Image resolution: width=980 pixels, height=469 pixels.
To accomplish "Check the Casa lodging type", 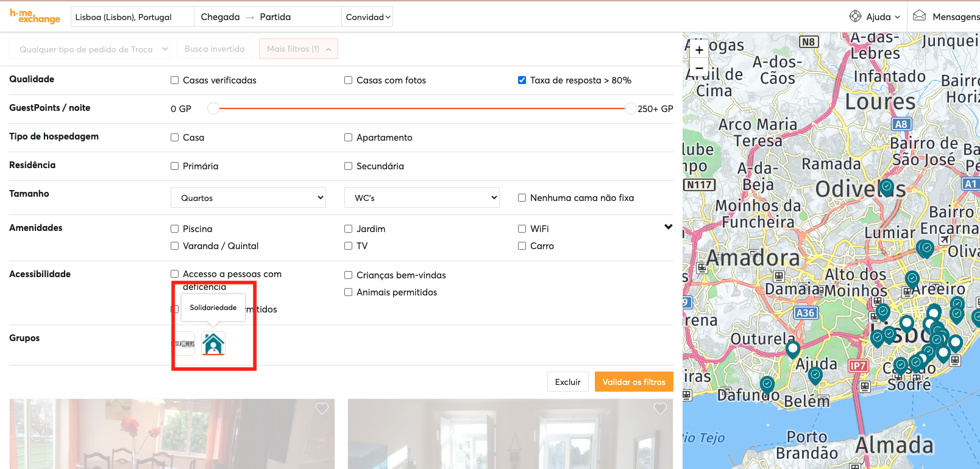I will (175, 137).
